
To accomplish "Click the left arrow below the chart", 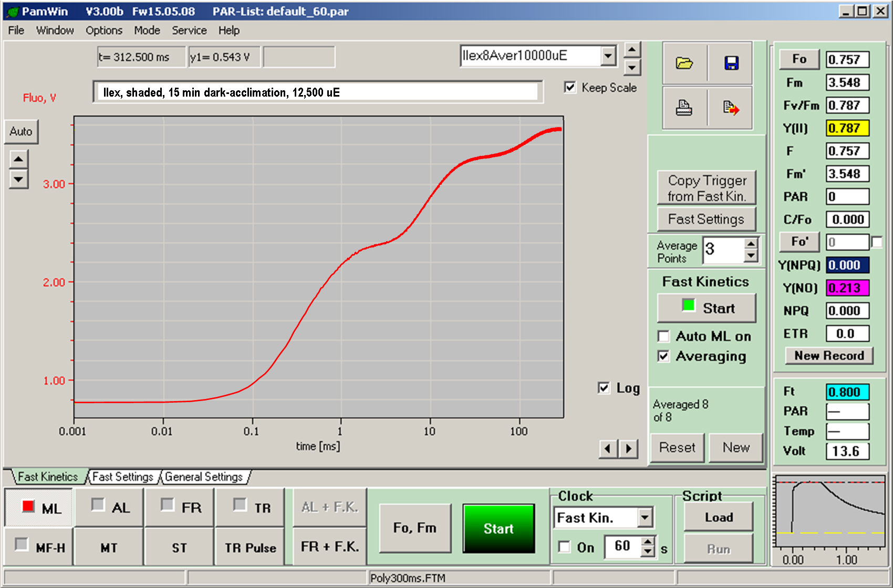I will point(608,448).
